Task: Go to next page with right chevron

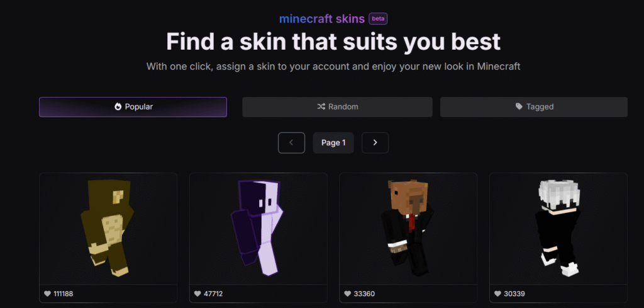Action: pyautogui.click(x=375, y=143)
